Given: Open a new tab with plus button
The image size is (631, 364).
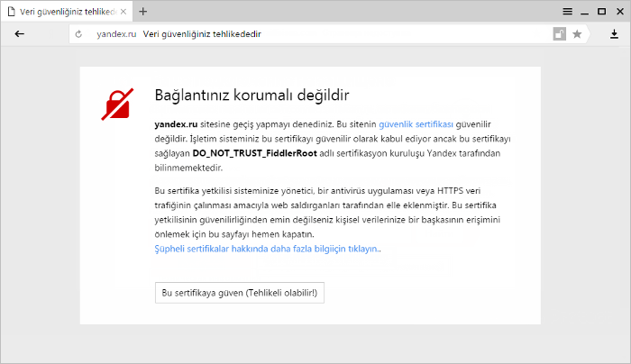Looking at the screenshot, I should [142, 11].
